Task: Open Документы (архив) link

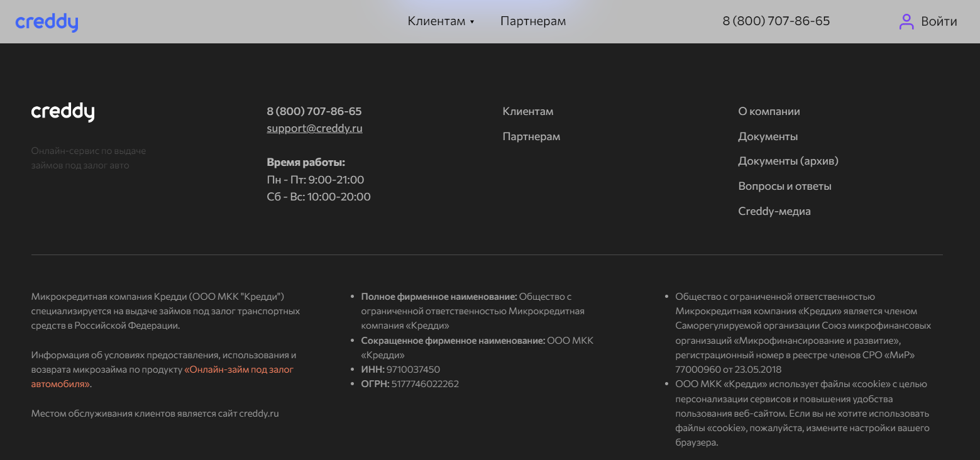Action: click(788, 161)
